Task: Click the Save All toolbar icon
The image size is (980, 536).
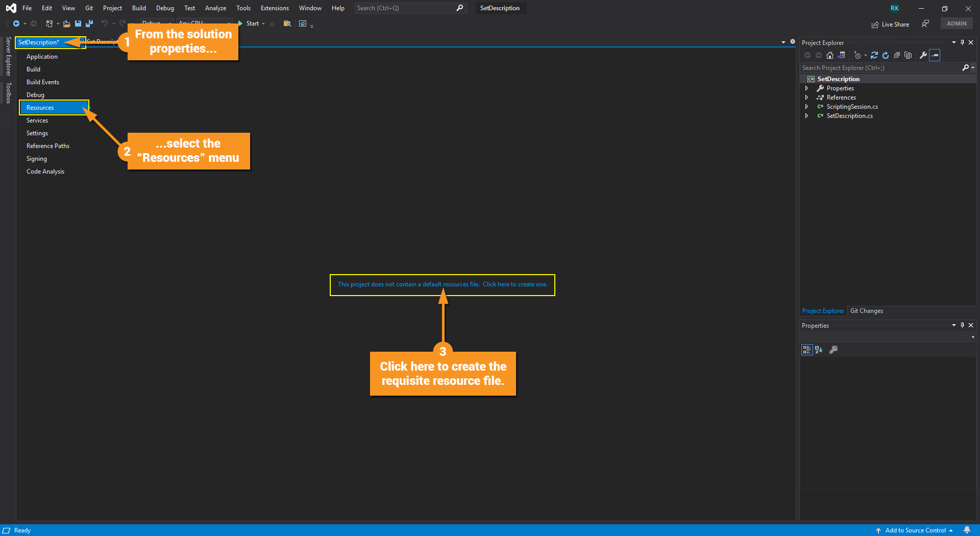Action: click(89, 23)
